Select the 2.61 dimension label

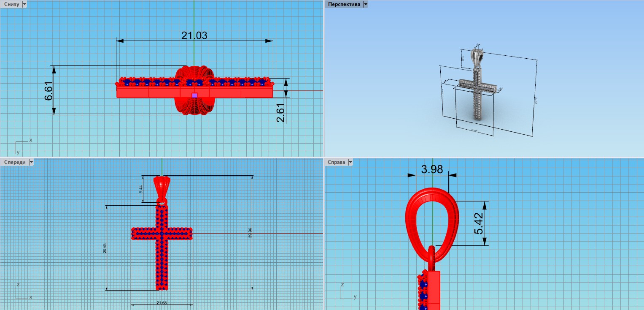coord(280,113)
